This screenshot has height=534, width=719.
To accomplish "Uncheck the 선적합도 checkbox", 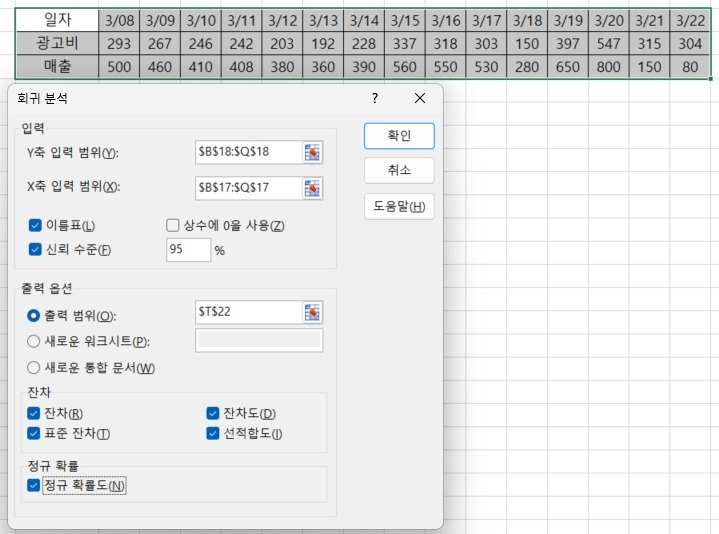I will tap(212, 433).
